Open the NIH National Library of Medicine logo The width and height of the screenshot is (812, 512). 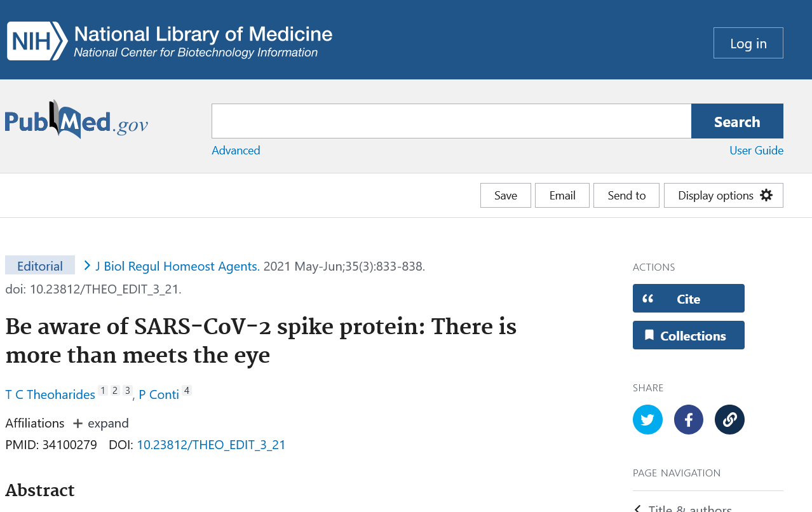168,40
